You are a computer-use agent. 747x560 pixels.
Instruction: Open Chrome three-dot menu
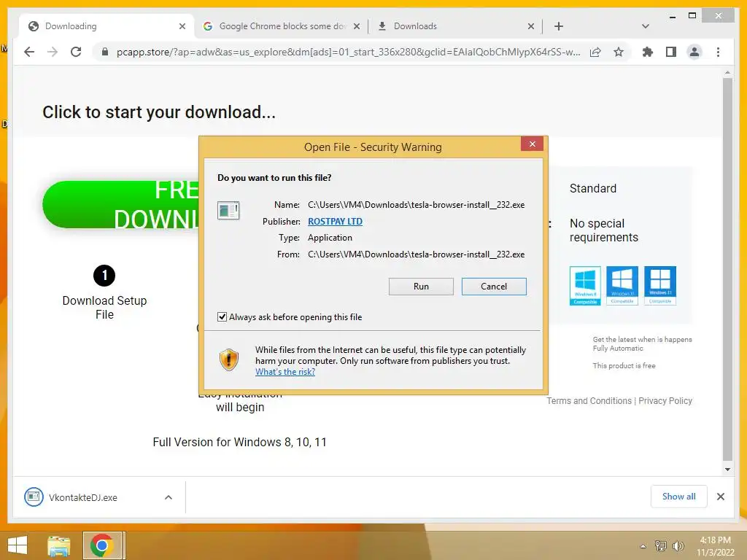point(718,52)
